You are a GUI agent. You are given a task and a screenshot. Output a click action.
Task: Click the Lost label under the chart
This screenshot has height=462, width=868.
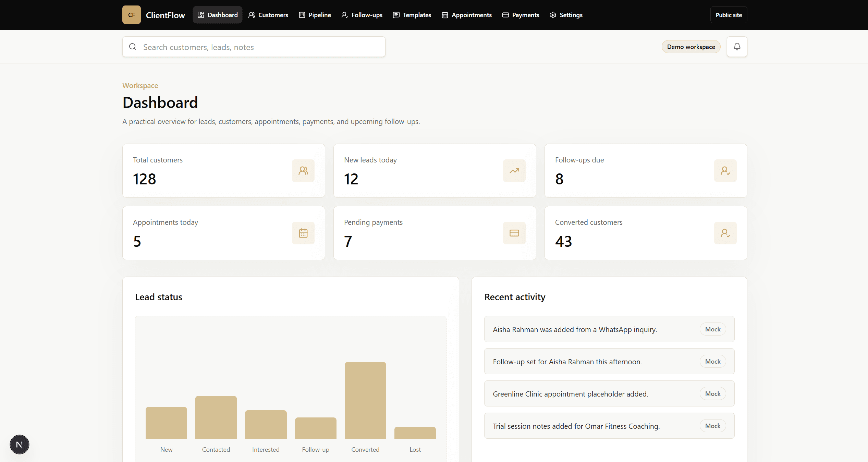click(x=415, y=449)
